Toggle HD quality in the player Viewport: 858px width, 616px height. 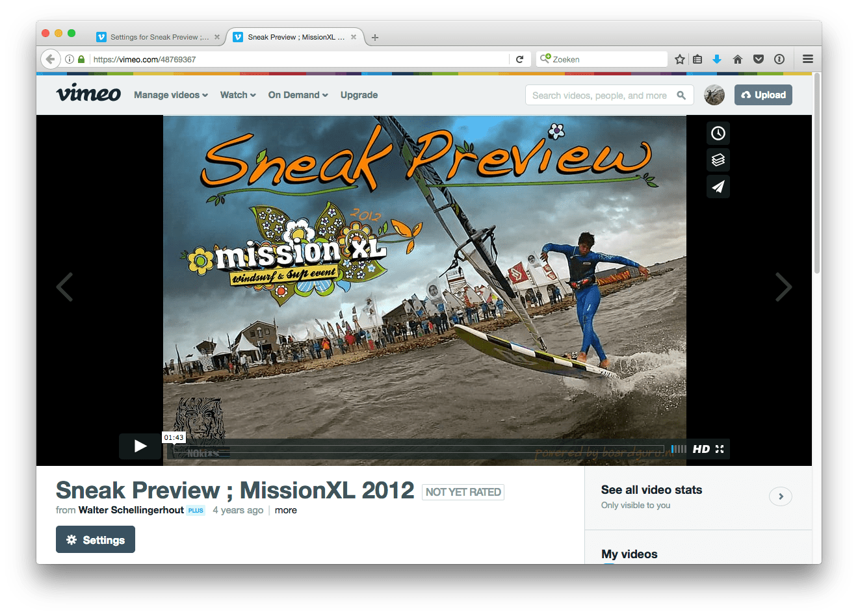pyautogui.click(x=701, y=449)
